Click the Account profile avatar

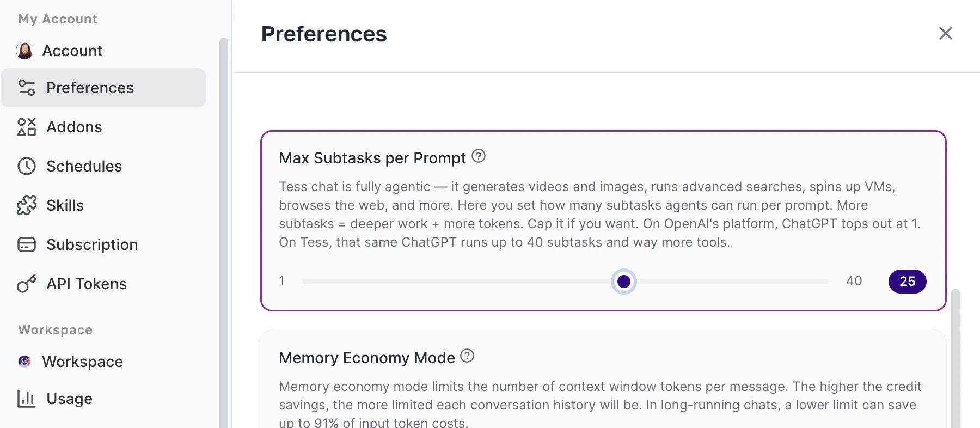(x=24, y=51)
